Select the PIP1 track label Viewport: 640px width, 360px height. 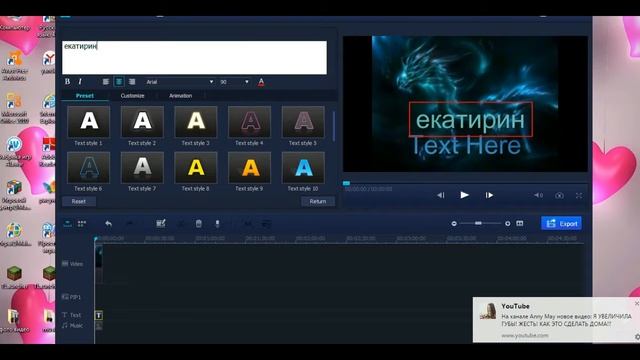(71, 297)
